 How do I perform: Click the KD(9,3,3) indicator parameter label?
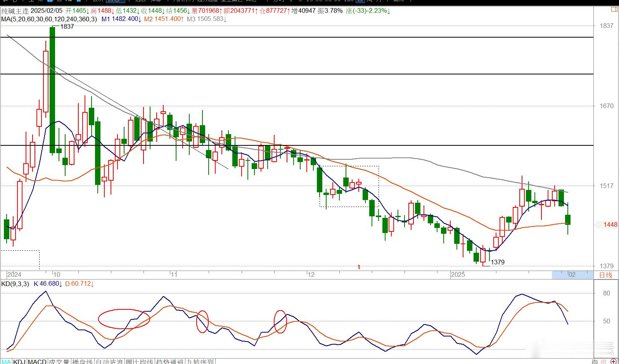[15, 284]
